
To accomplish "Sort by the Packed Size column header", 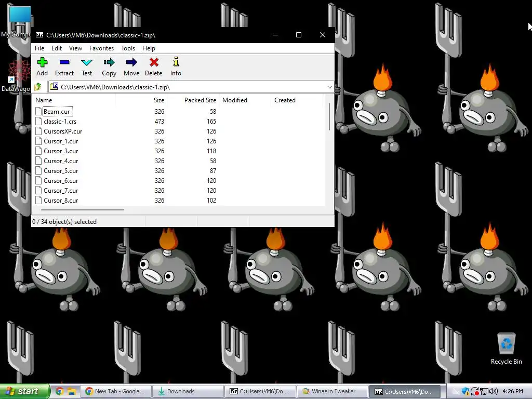I will (193, 100).
